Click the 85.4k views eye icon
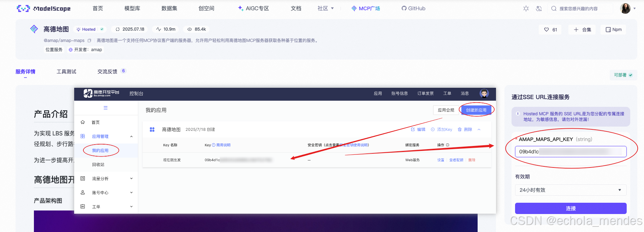 [190, 29]
